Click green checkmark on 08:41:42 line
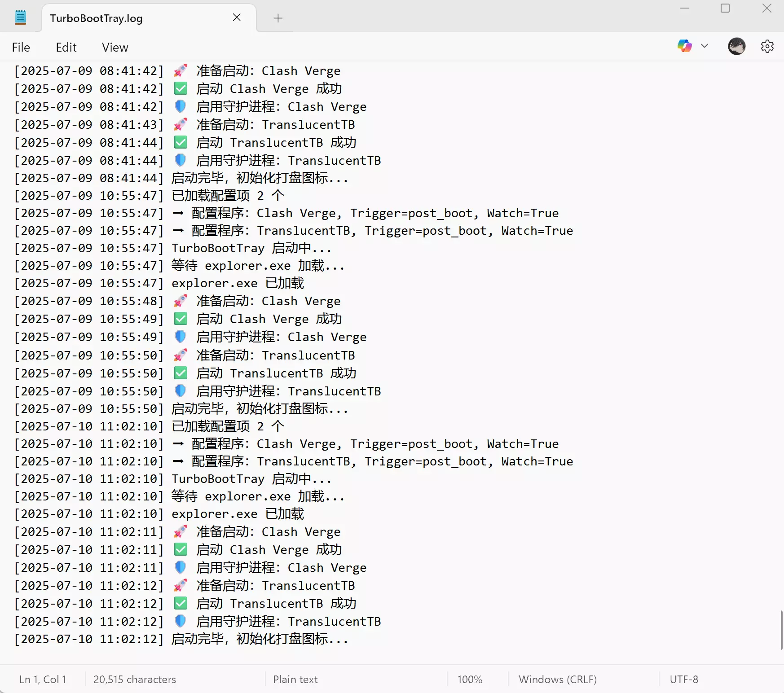784x693 pixels. point(181,88)
